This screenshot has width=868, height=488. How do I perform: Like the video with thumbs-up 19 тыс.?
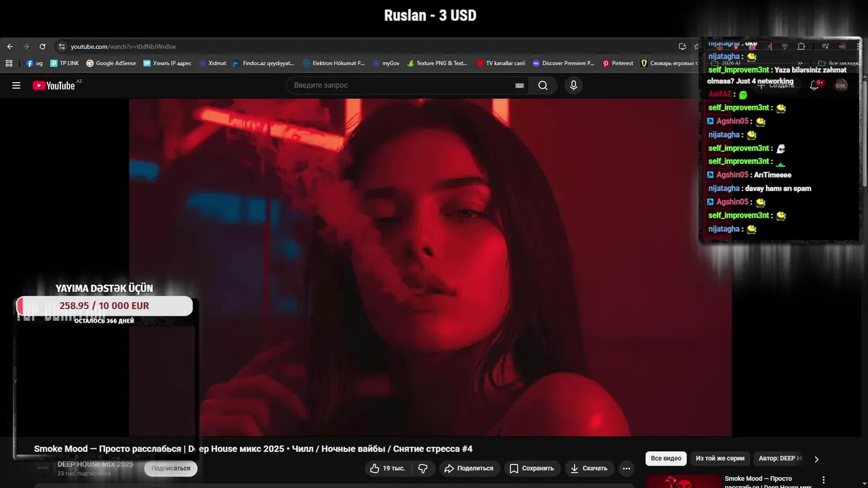click(x=387, y=468)
